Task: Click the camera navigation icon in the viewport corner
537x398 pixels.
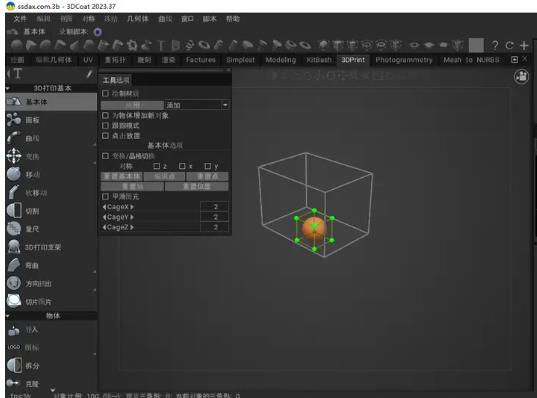Action: click(521, 76)
